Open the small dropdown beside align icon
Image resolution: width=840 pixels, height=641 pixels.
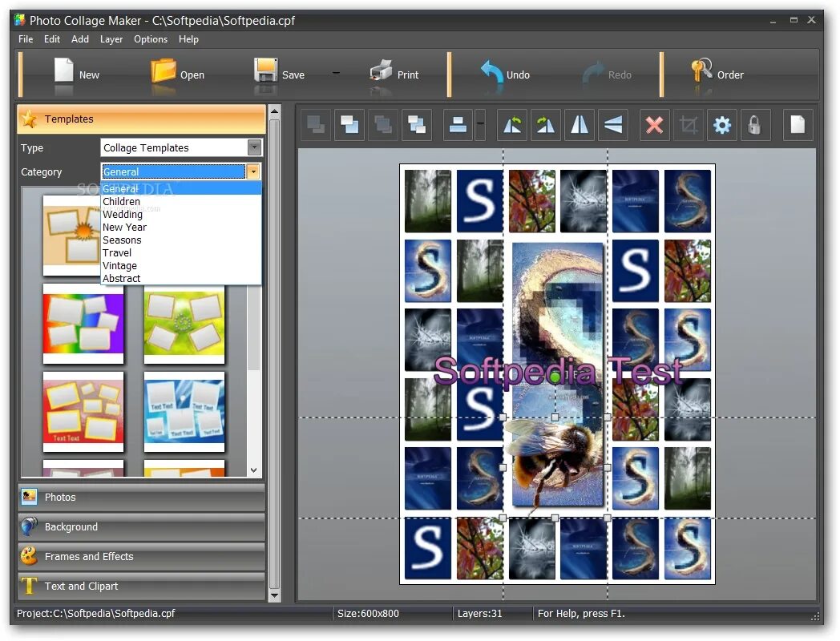(x=481, y=125)
